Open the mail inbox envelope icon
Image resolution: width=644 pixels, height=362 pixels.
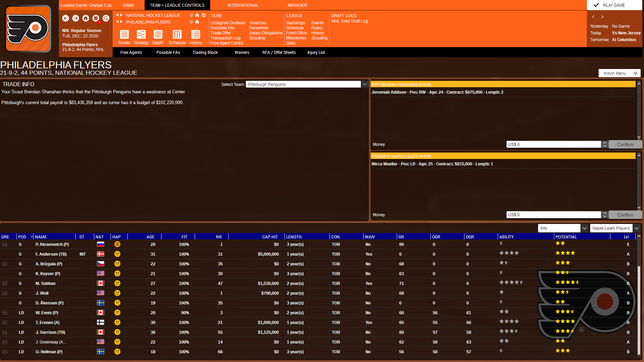(96, 18)
